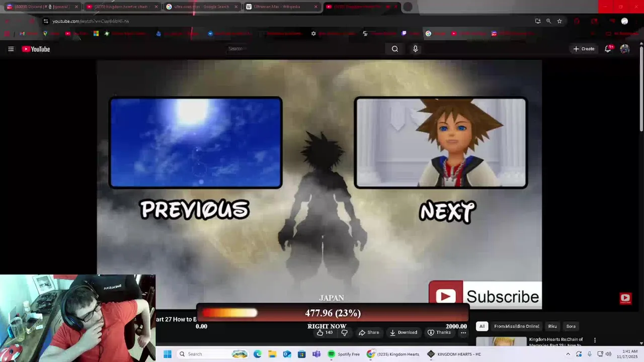
Task: Switch to the KINGDOM HEARTS game window
Action: pyautogui.click(x=454, y=354)
